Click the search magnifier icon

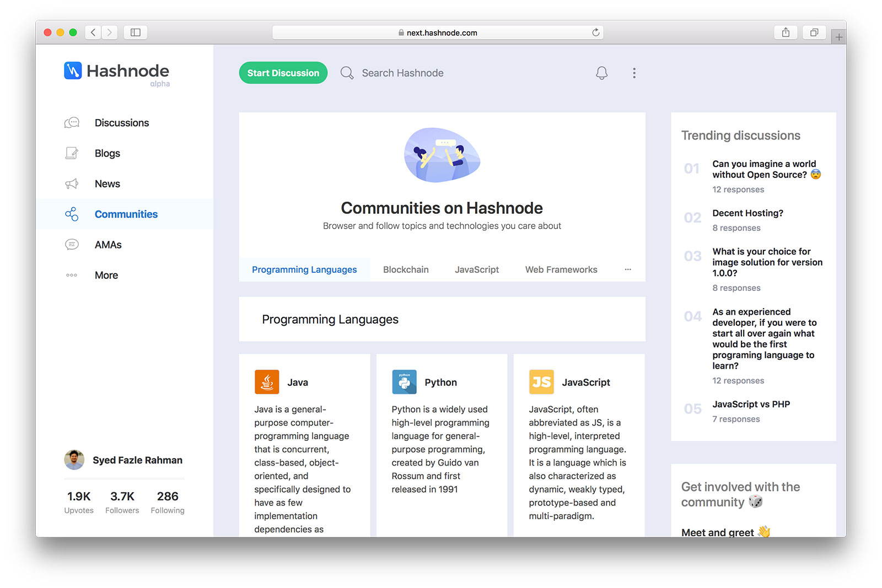pyautogui.click(x=347, y=73)
